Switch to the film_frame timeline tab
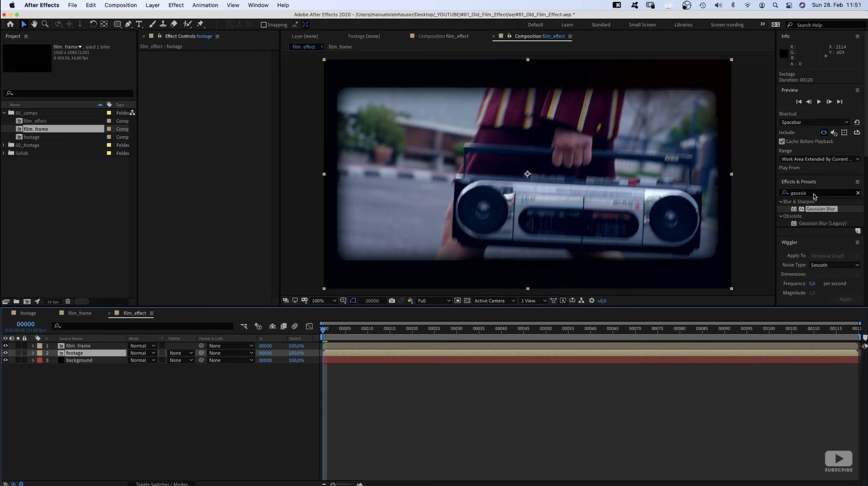868x486 pixels. (80, 313)
